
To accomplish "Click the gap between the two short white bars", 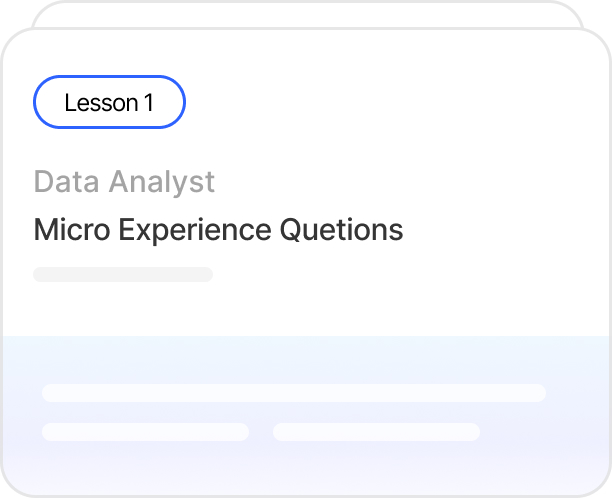I will 261,432.
